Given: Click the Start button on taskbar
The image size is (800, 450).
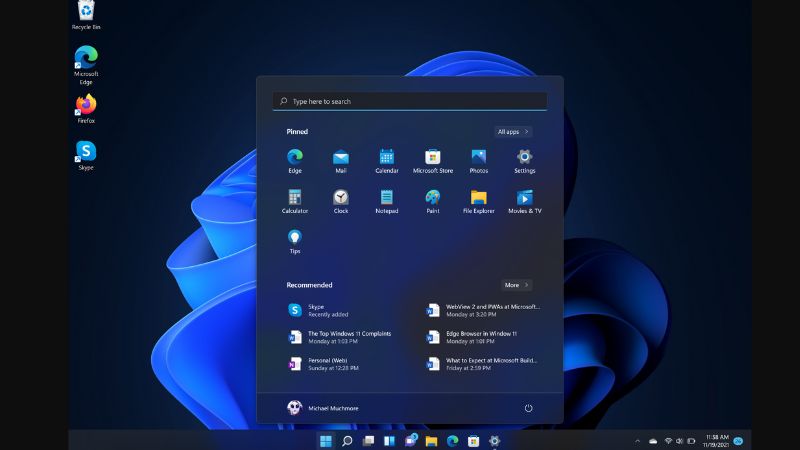Looking at the screenshot, I should click(x=326, y=441).
